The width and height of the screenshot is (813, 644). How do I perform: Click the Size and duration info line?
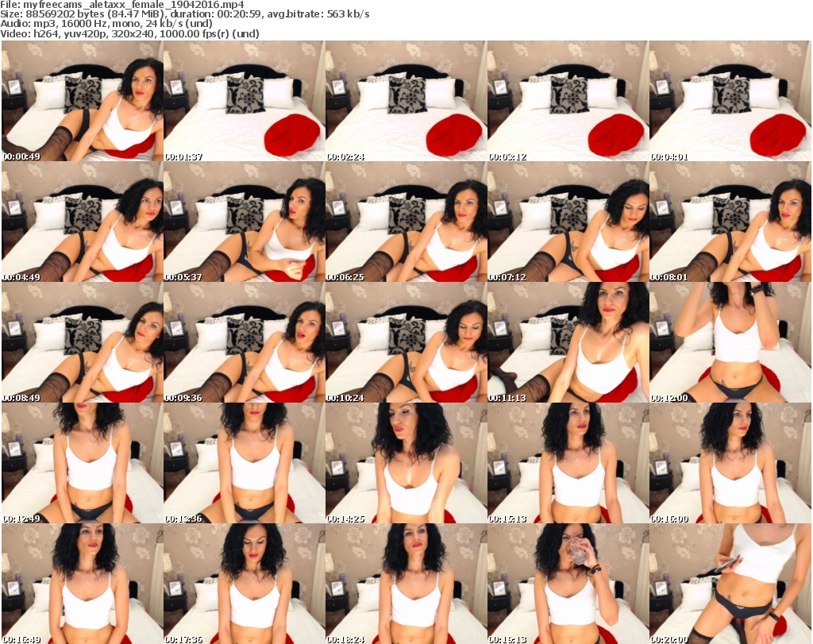(x=185, y=14)
